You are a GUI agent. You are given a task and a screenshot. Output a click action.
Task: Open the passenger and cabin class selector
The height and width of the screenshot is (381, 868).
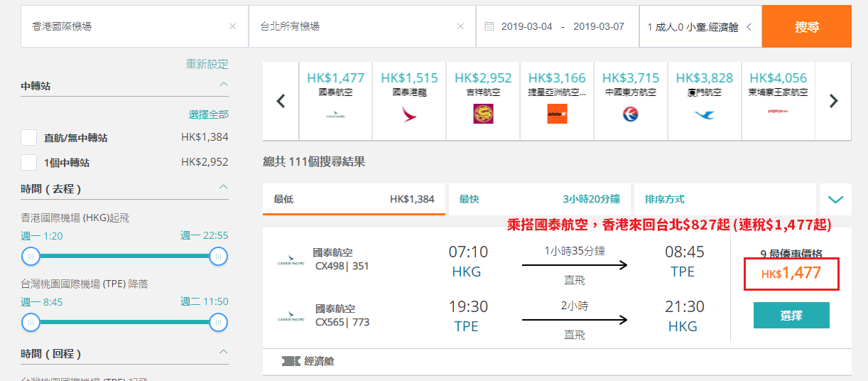point(700,26)
